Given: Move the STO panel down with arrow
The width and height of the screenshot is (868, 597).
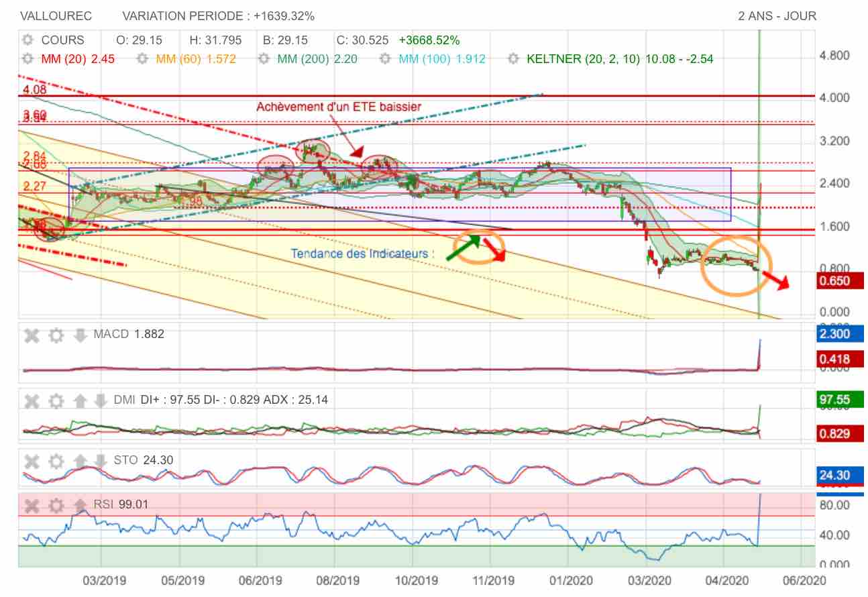Looking at the screenshot, I should (100, 461).
